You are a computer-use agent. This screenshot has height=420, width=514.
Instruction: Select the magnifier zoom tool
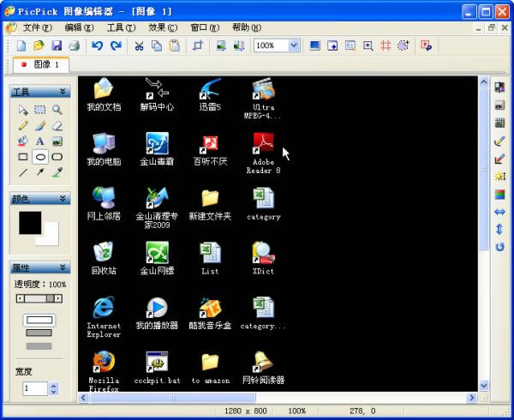tap(57, 110)
